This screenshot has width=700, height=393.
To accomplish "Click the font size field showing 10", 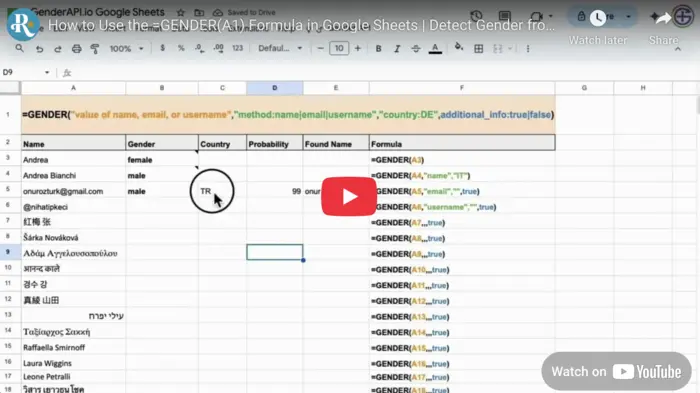I will [x=339, y=48].
